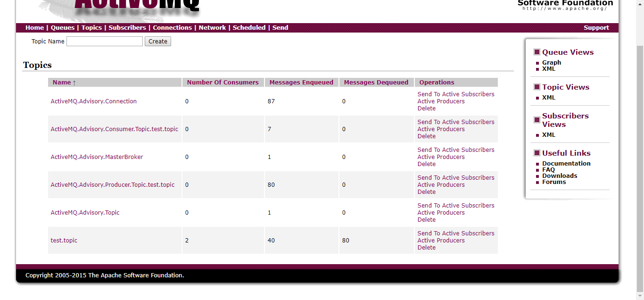The image size is (644, 300).
Task: Open the test.topic link
Action: tap(64, 241)
